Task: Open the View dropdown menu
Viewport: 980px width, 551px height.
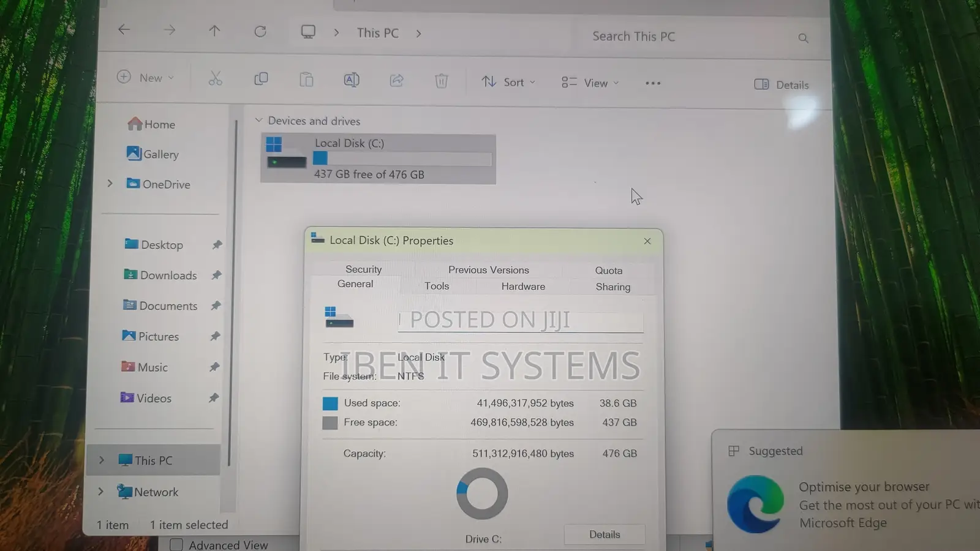Action: coord(590,83)
